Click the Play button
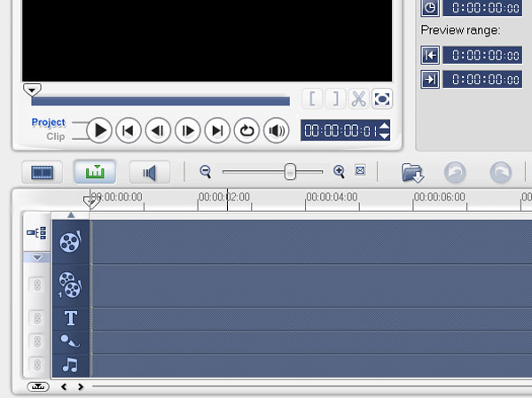This screenshot has height=398, width=532. [x=99, y=130]
